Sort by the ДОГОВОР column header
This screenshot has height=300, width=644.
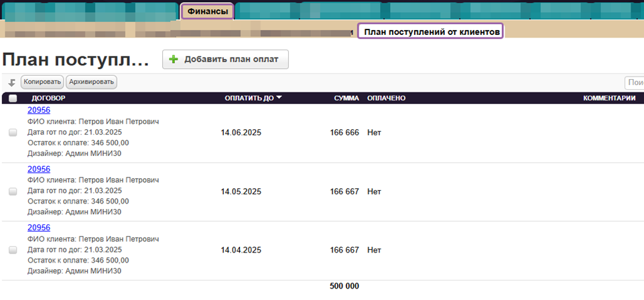click(x=48, y=98)
